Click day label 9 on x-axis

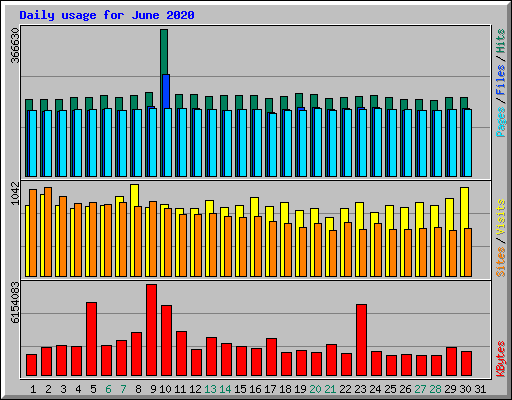tap(153, 389)
